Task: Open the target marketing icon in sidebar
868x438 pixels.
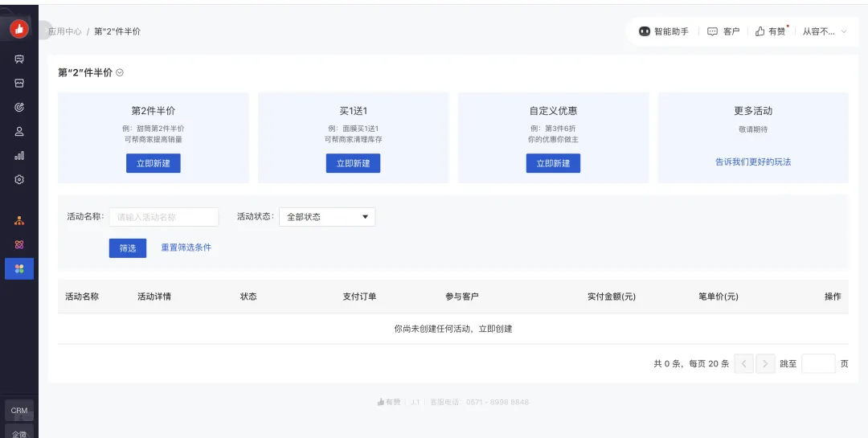Action: 19,108
